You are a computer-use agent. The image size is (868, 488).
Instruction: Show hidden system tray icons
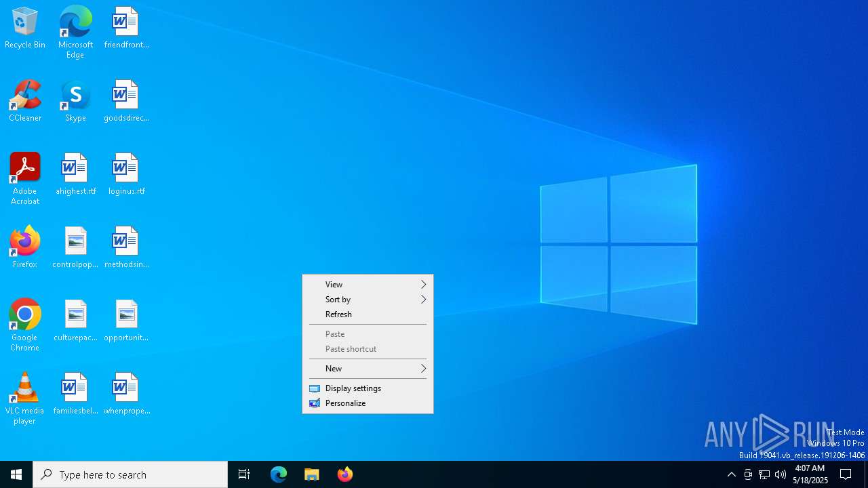[731, 474]
